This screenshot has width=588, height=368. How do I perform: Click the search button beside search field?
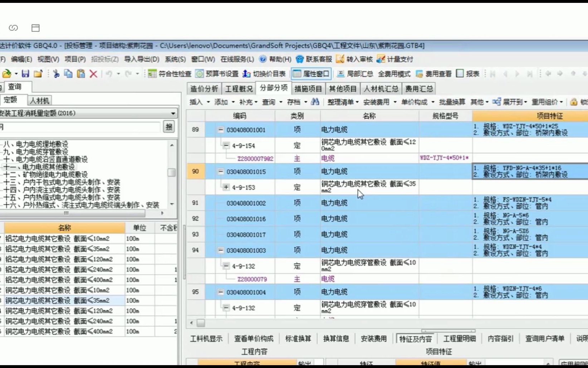click(x=169, y=127)
